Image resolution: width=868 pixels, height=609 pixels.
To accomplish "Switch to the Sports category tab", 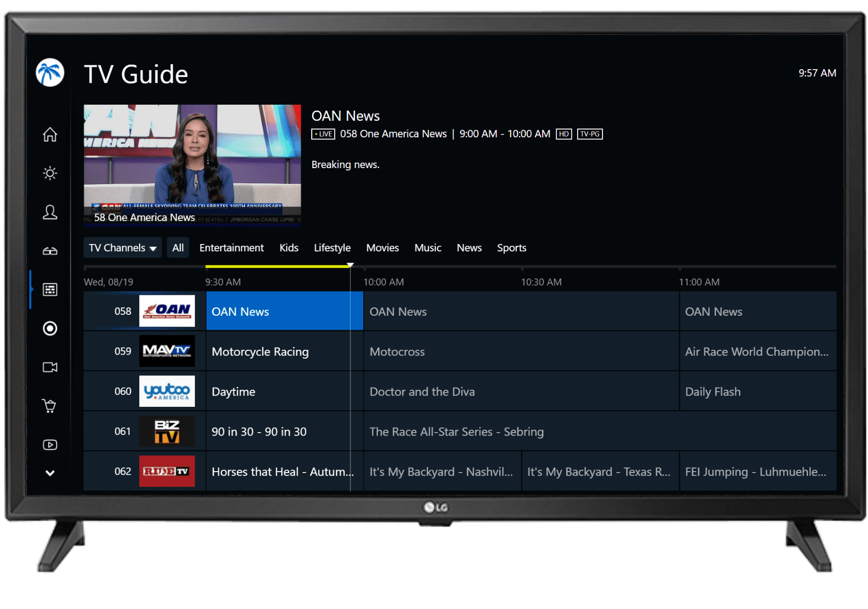I will click(511, 248).
